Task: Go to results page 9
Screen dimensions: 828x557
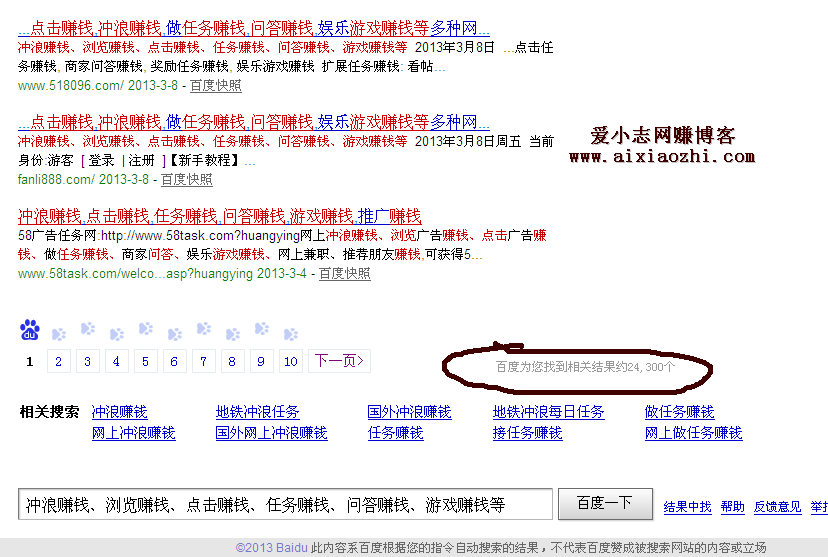Action: point(261,362)
